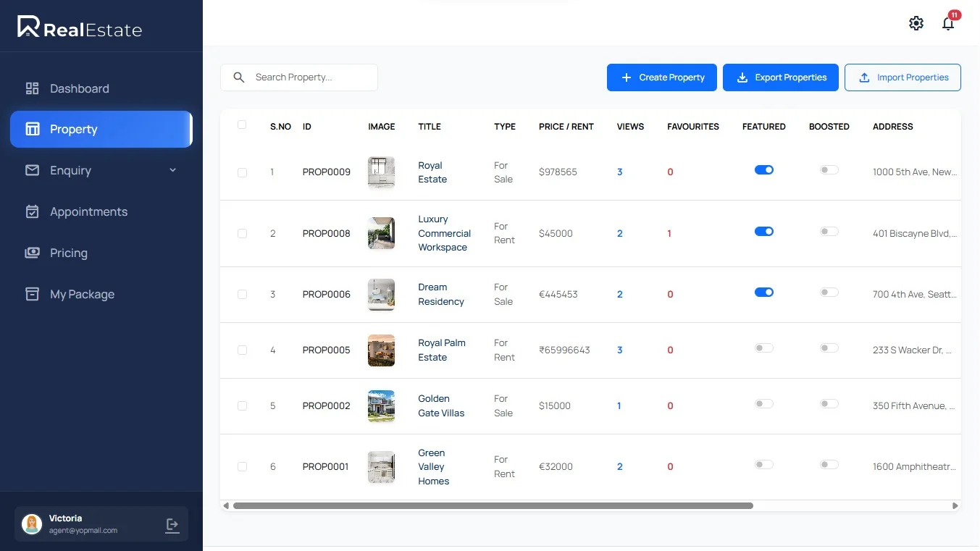Click the Pricing money icon

pos(32,253)
